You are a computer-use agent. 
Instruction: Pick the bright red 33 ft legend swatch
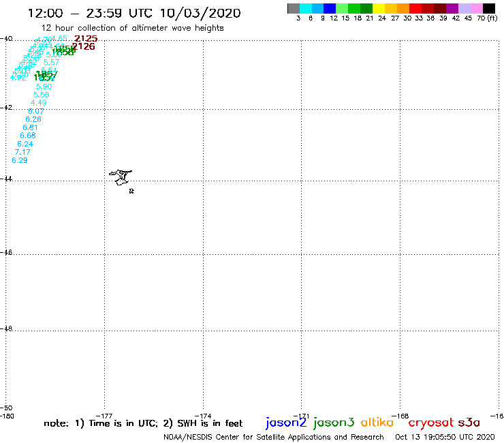click(x=415, y=8)
